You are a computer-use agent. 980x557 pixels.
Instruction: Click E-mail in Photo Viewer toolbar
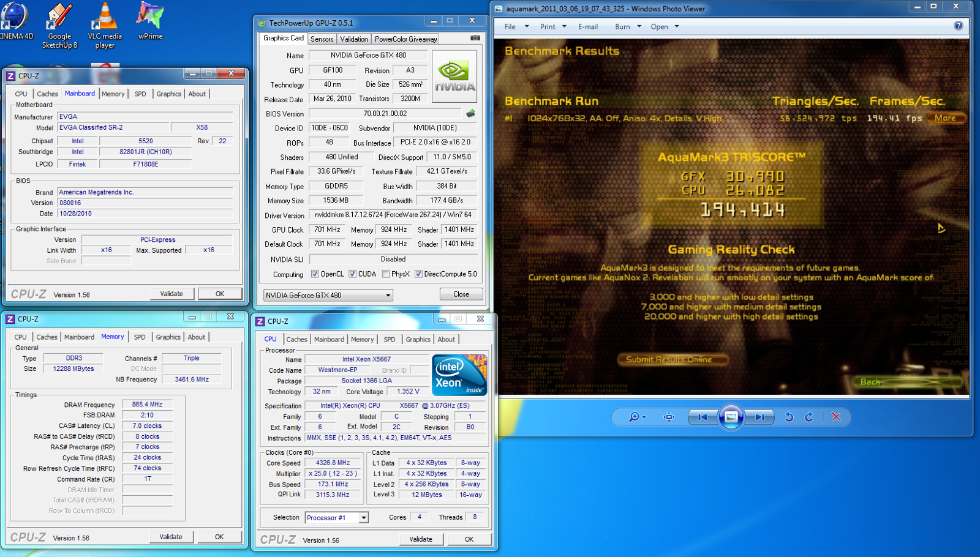click(588, 26)
